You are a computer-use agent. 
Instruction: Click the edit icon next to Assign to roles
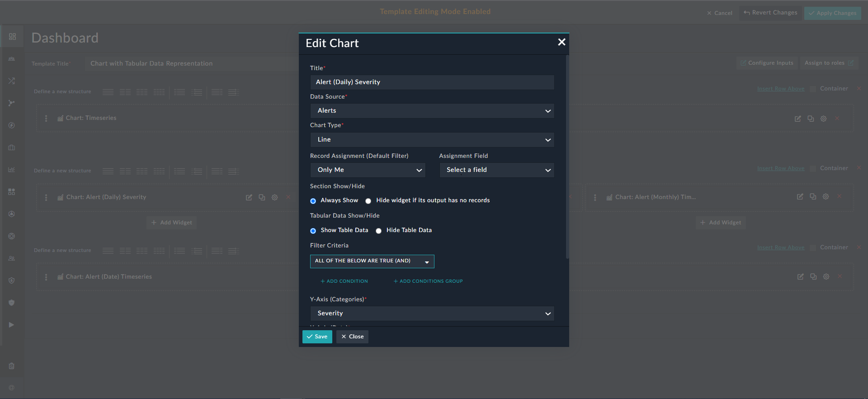coord(850,63)
